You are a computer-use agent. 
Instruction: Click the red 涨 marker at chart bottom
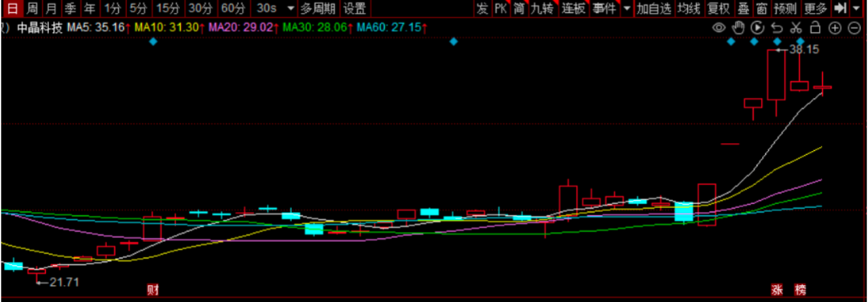(777, 289)
